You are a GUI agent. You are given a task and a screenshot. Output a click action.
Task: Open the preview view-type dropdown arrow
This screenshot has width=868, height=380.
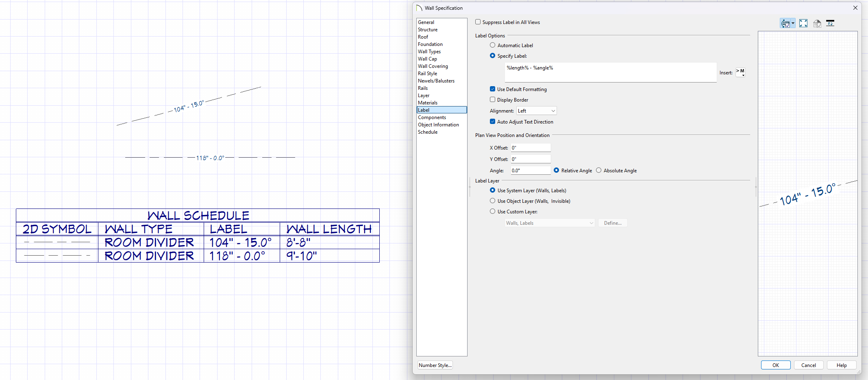pyautogui.click(x=793, y=24)
